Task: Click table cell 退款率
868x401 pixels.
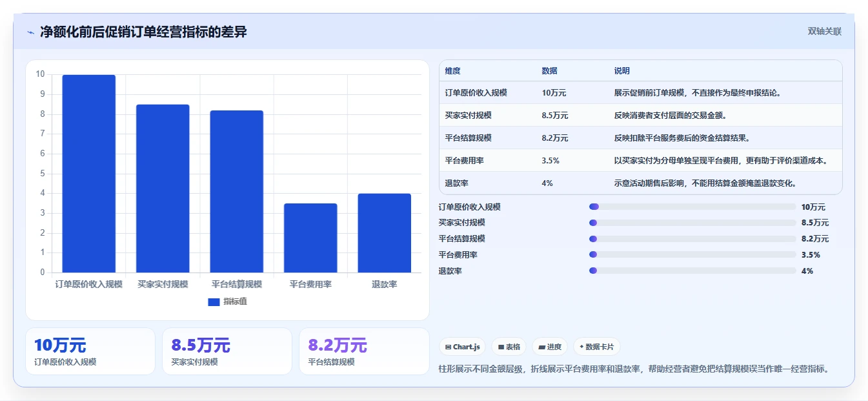Action: click(457, 183)
